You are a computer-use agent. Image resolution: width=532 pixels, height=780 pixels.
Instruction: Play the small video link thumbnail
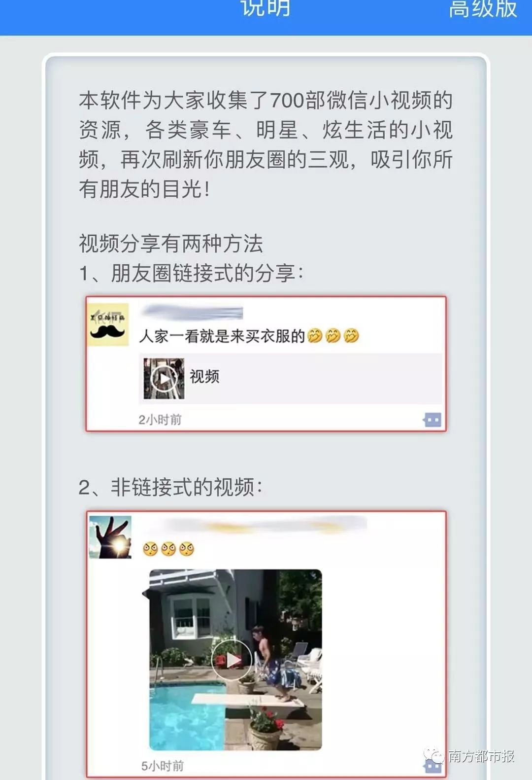(x=164, y=379)
